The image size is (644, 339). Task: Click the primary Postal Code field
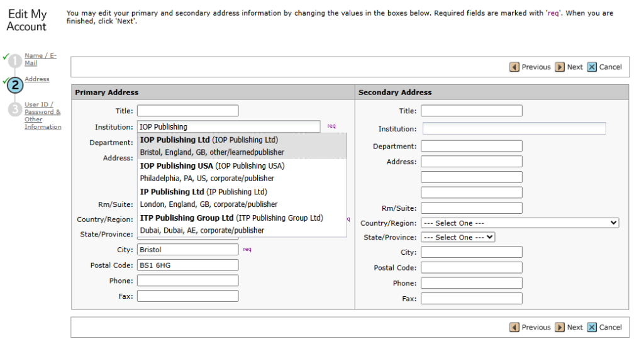(187, 265)
